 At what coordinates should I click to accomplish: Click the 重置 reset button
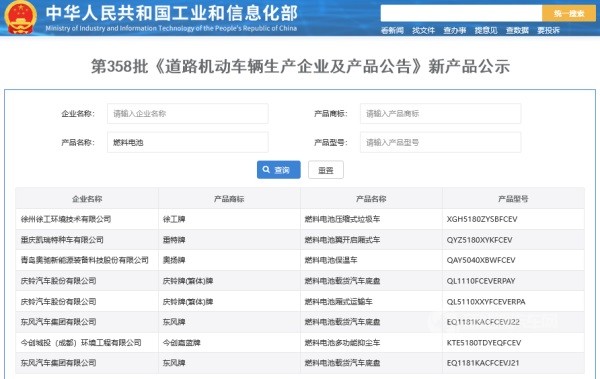[x=326, y=170]
